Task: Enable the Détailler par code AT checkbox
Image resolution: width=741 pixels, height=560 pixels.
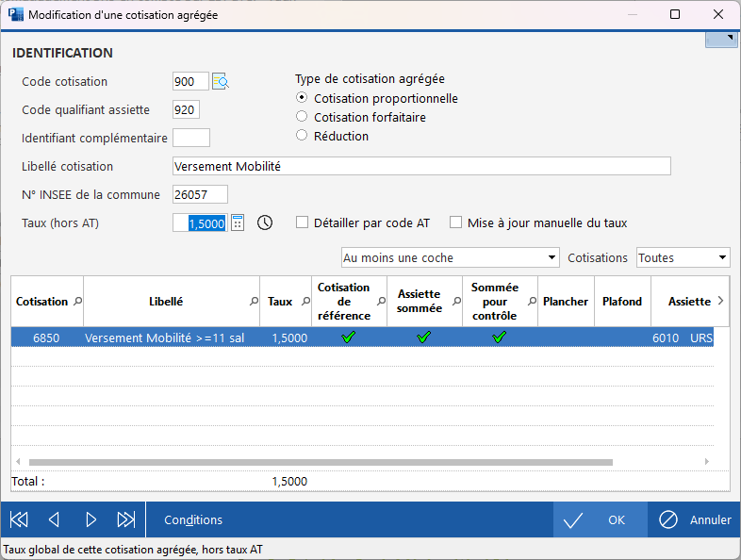Action: coord(303,223)
